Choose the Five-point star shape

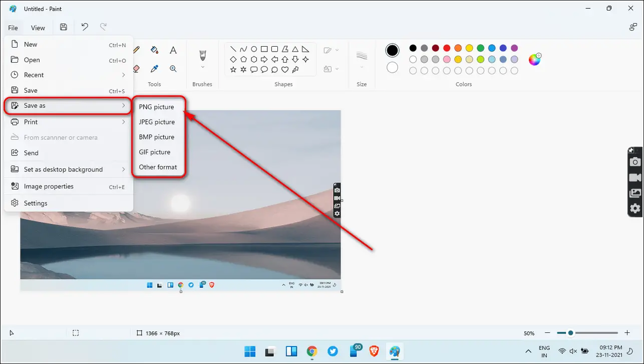(233, 70)
